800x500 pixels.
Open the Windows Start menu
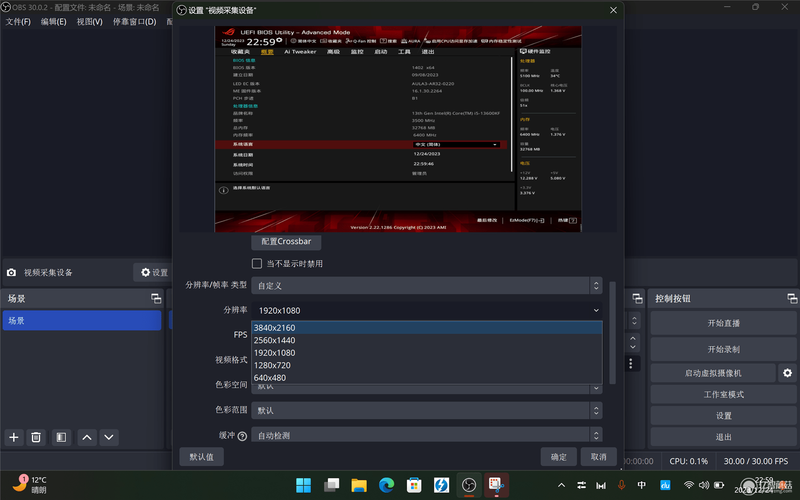[304, 485]
